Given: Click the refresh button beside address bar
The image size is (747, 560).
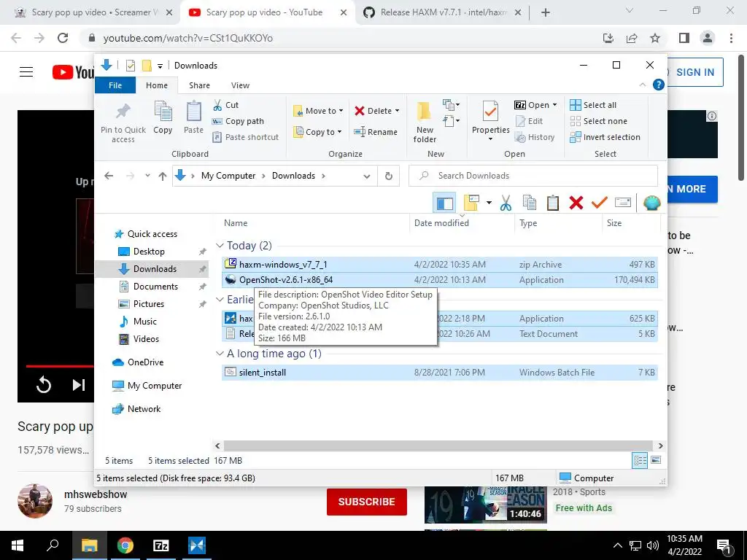Looking at the screenshot, I should click(389, 176).
